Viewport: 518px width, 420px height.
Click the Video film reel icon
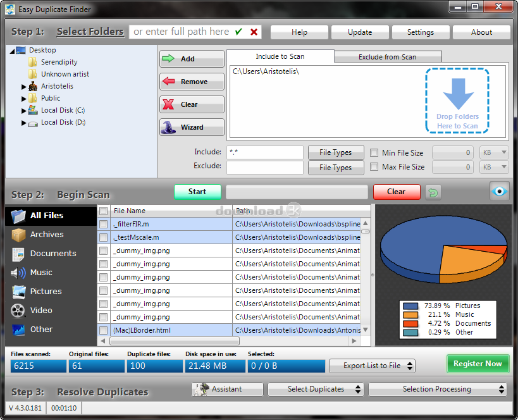click(18, 311)
